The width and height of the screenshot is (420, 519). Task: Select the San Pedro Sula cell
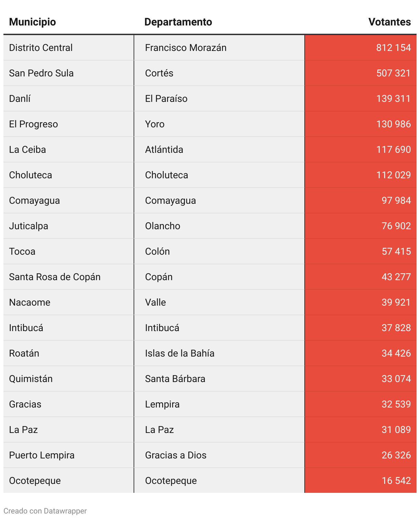41,73
